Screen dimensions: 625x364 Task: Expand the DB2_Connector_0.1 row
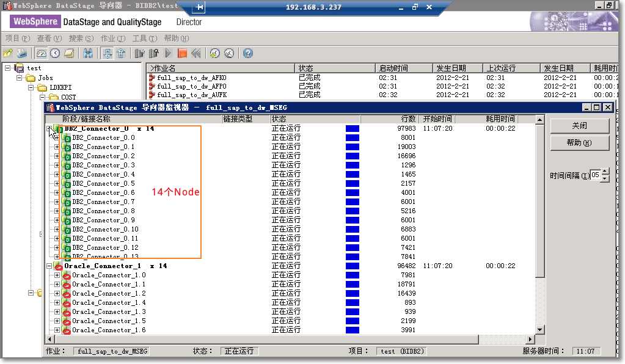coord(57,147)
